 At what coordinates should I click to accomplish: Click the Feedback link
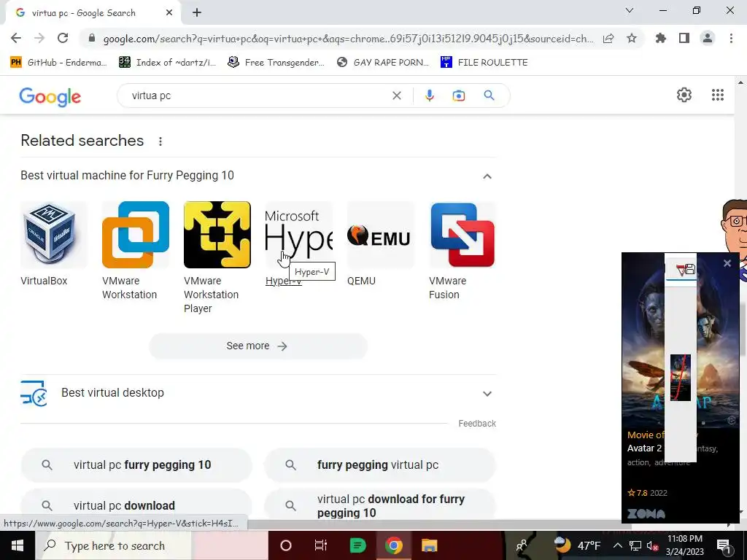(477, 424)
